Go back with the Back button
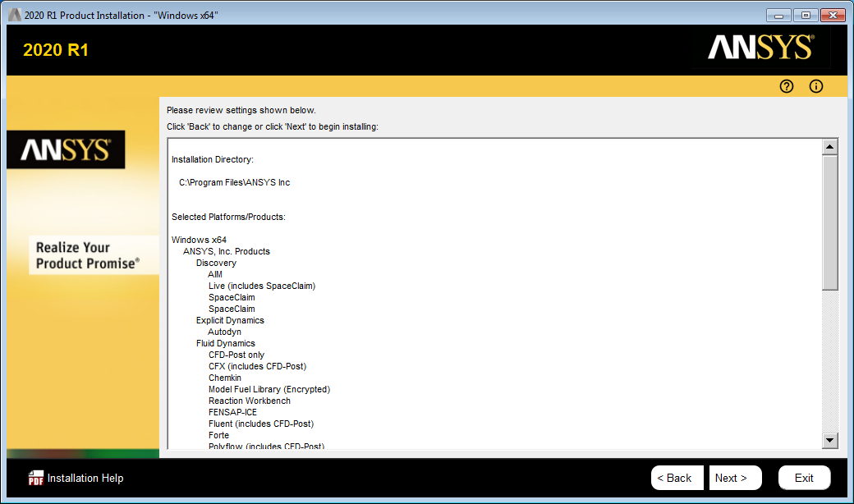Viewport: 854px width, 504px height. click(x=677, y=478)
